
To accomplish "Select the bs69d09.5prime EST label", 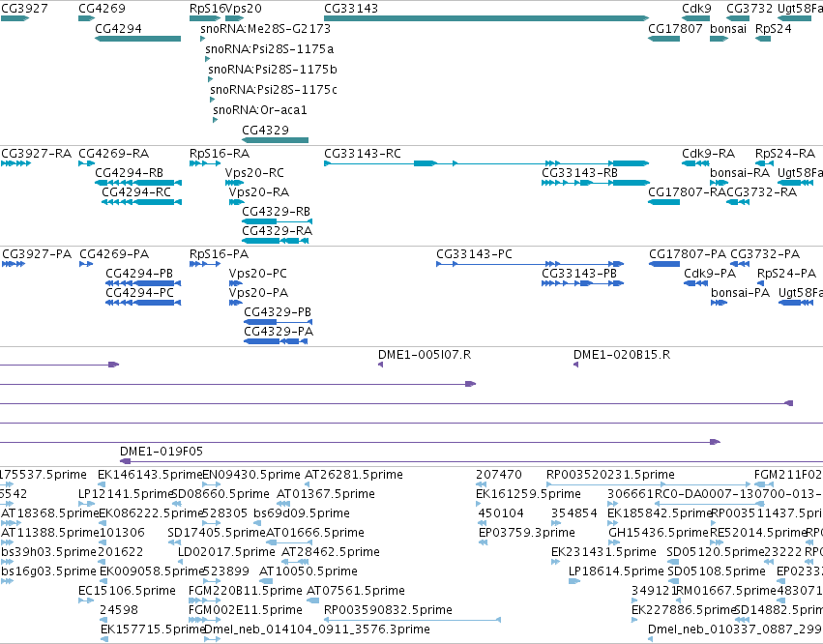I will click(x=302, y=513).
